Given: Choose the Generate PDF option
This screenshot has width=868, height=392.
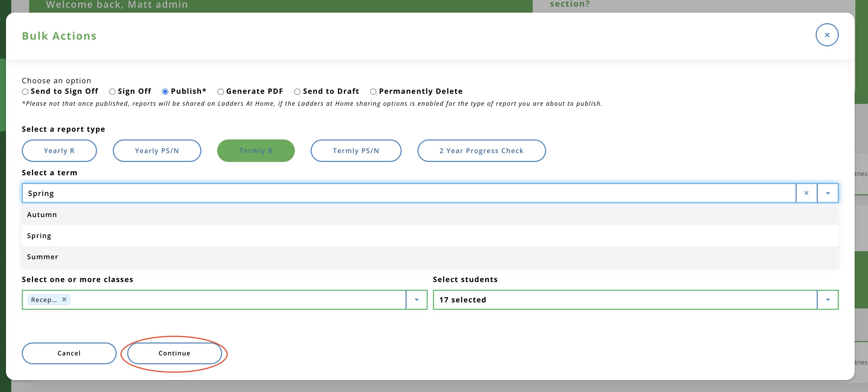Looking at the screenshot, I should coord(221,92).
